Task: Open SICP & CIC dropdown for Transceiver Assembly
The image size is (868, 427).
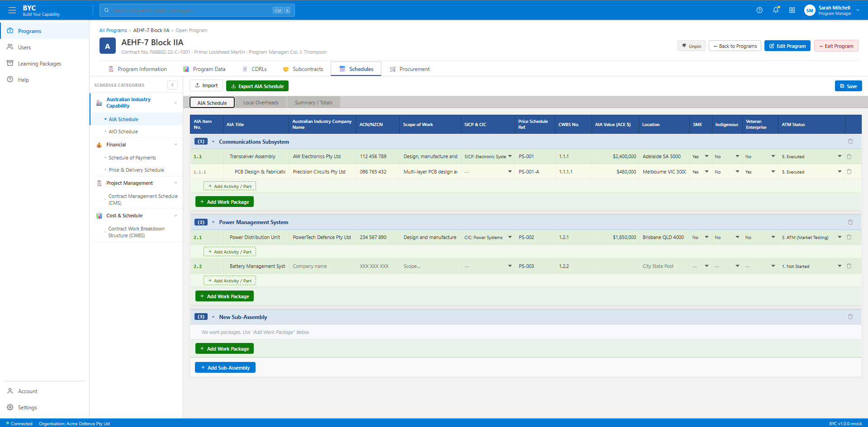Action: [488, 156]
